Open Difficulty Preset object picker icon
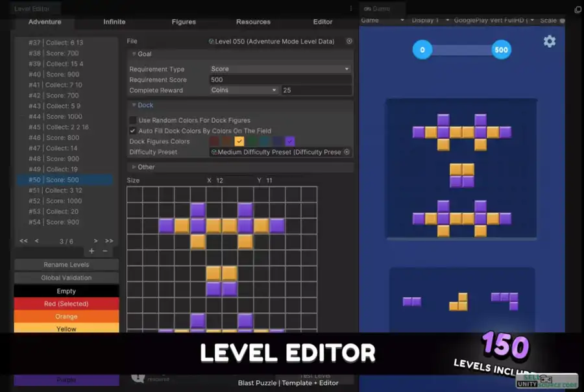 pos(347,152)
